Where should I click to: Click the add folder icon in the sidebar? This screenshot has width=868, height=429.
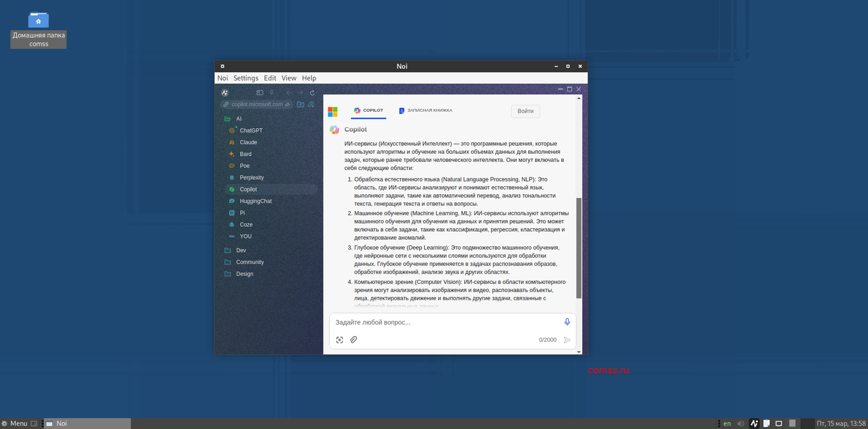click(300, 105)
